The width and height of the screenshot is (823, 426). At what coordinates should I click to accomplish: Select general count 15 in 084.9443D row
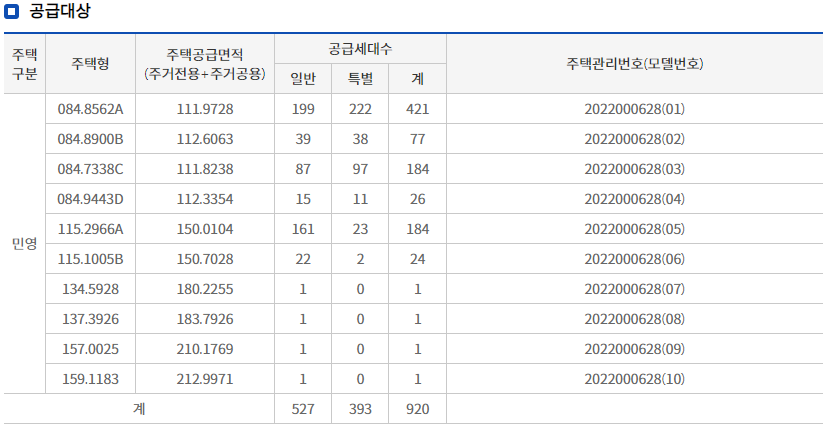point(303,199)
